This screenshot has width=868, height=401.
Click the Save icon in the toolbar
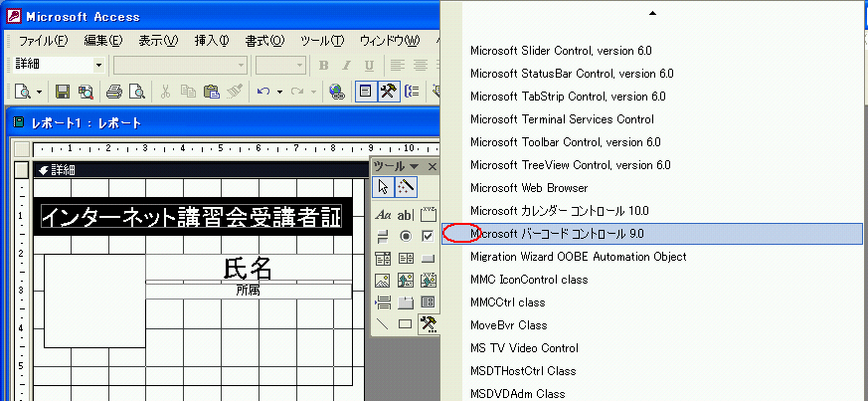(x=63, y=92)
